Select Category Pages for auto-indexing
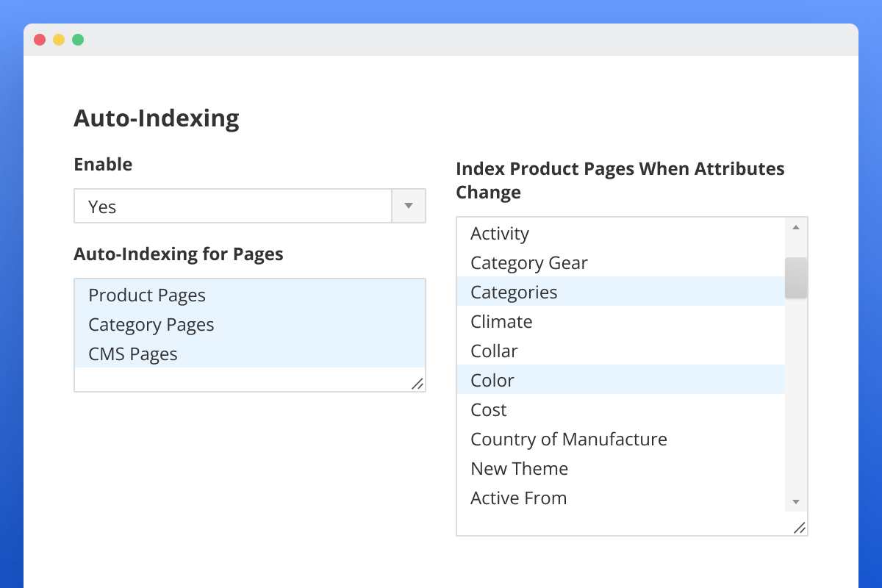 coord(151,324)
